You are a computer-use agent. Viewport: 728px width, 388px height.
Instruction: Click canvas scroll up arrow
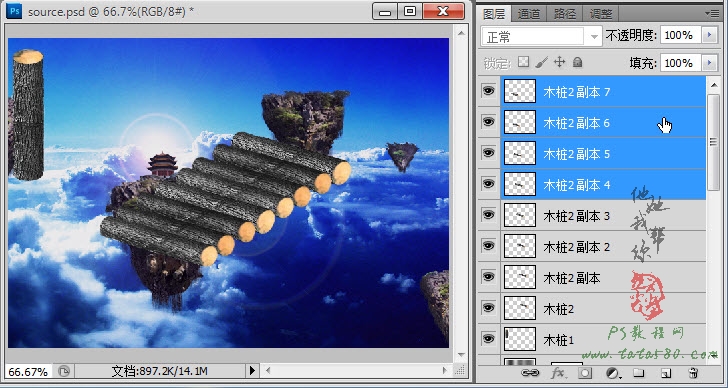pos(461,32)
